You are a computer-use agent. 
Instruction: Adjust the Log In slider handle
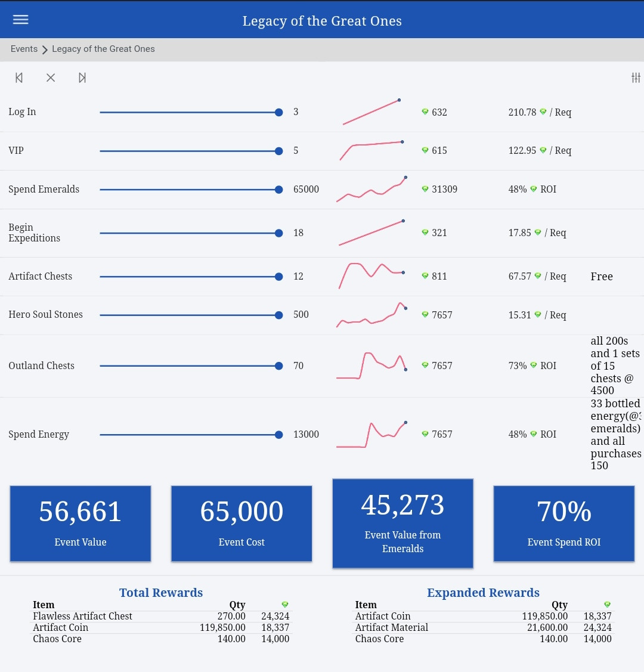pos(279,112)
